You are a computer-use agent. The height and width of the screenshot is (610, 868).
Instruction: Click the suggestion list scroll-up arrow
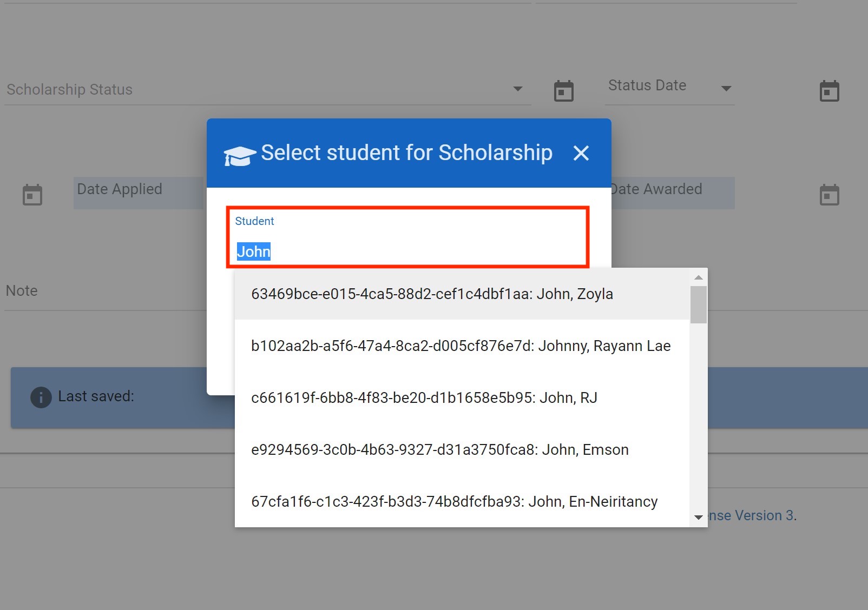pos(698,277)
